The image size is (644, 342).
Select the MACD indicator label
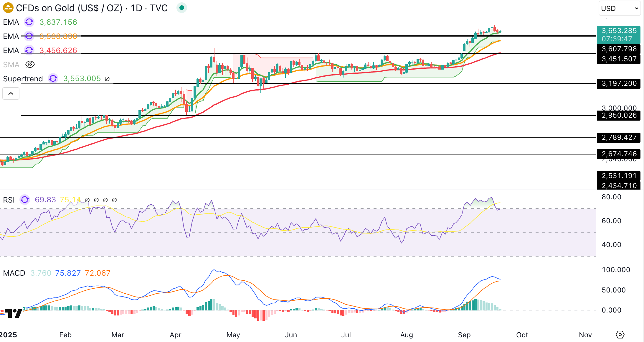(x=14, y=273)
